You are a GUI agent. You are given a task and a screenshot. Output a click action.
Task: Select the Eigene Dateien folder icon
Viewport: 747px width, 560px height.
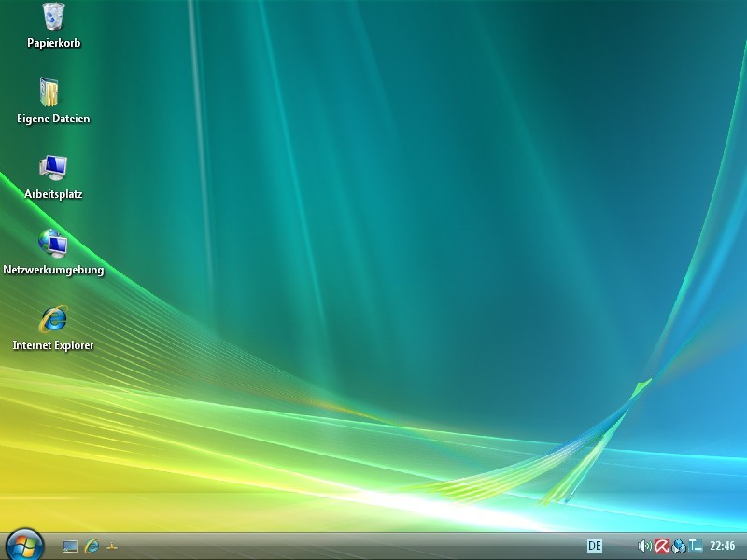click(51, 92)
